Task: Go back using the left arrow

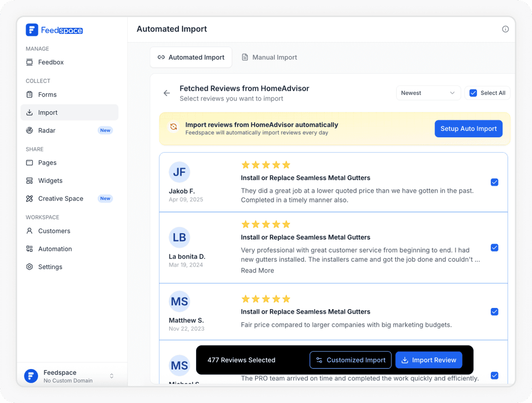Action: (166, 93)
